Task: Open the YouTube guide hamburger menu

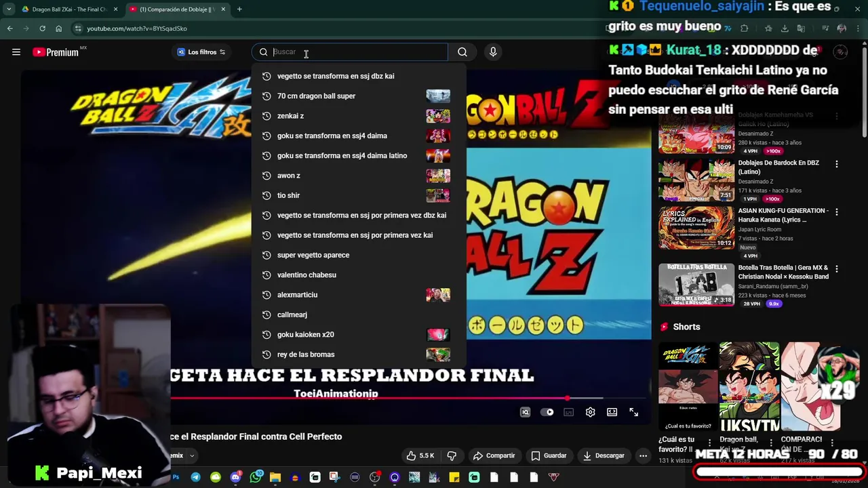Action: click(x=16, y=52)
